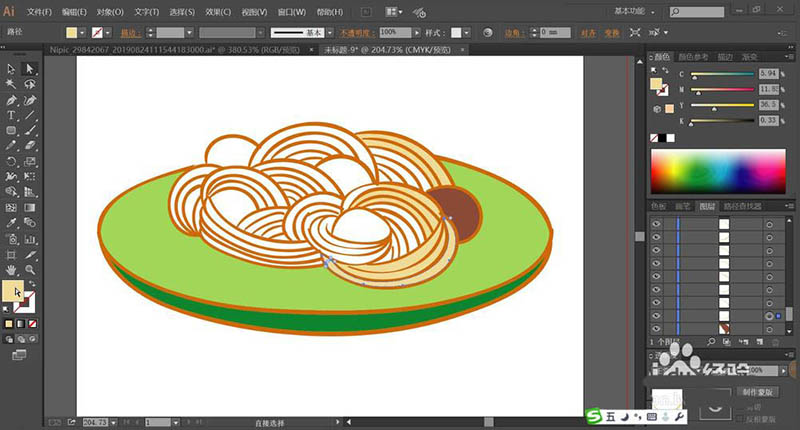Image resolution: width=800 pixels, height=430 pixels.
Task: Open zoom level dropdown in status bar
Action: 113,422
